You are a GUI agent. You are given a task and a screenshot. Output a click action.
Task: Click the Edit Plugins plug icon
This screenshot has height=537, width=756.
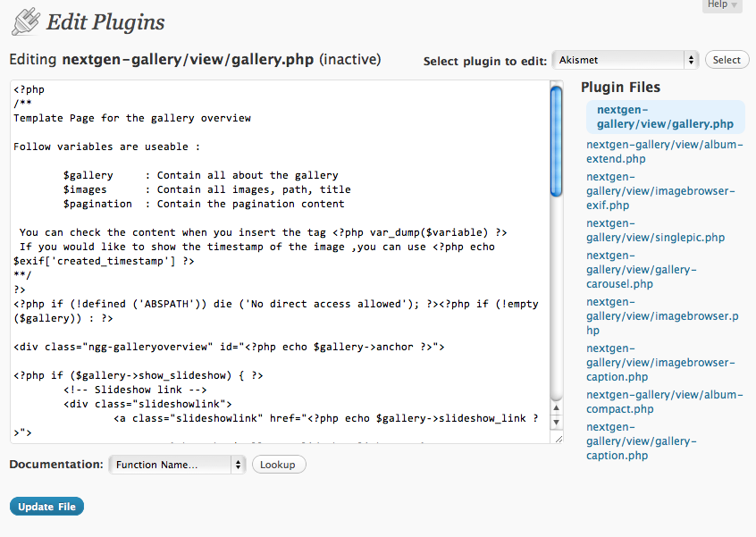26,21
